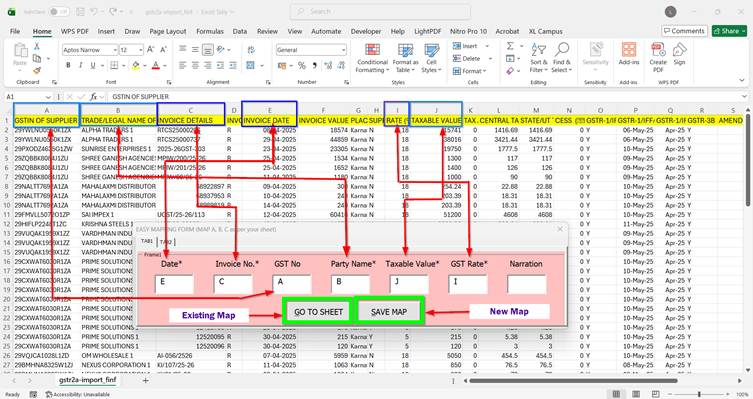
Task: Click the AutoSum sigma icon
Action: (510, 46)
